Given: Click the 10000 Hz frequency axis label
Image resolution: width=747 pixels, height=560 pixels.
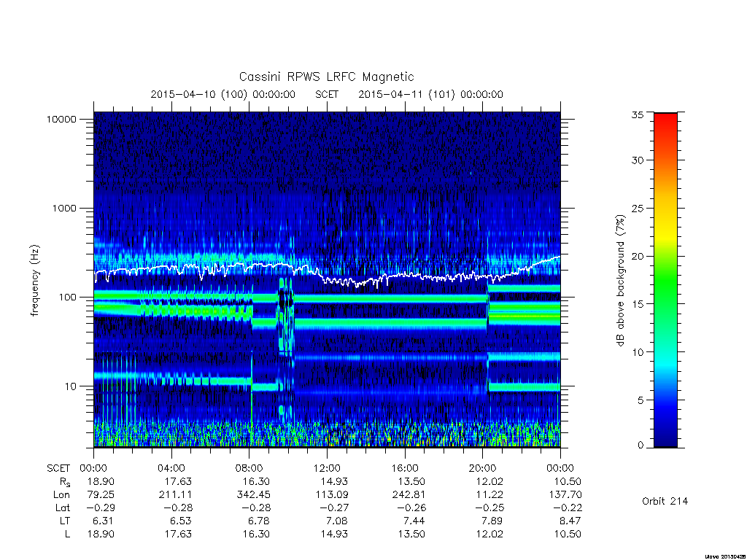Looking at the screenshot, I should tap(61, 119).
